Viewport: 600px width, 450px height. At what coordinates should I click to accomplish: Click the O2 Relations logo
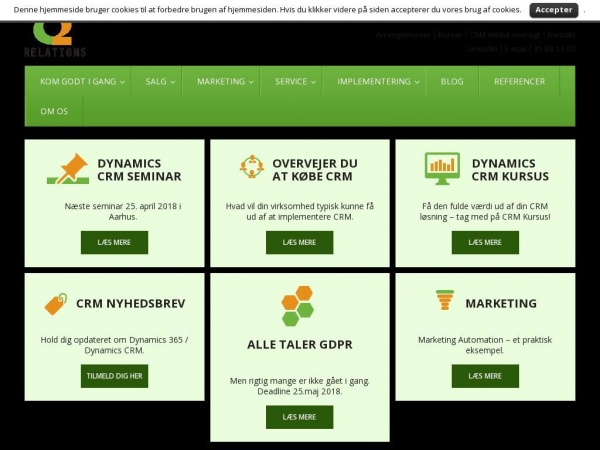[x=55, y=40]
